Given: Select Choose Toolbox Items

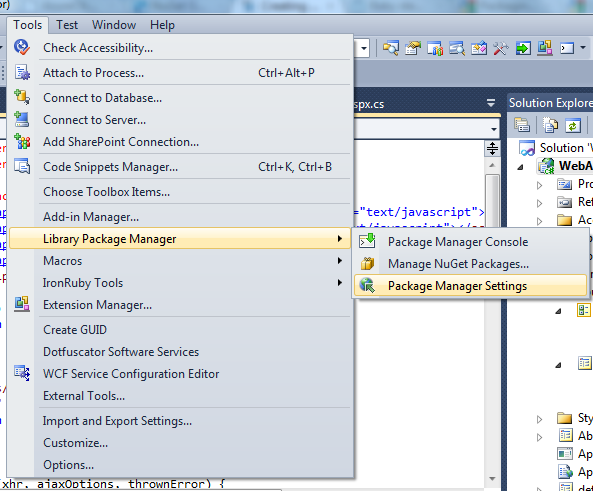Looking at the screenshot, I should [180, 192].
